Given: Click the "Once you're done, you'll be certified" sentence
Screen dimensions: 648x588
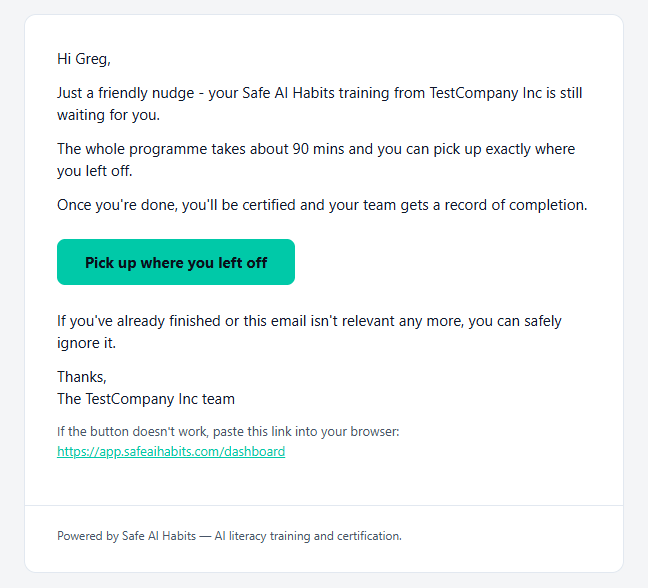Looking at the screenshot, I should [x=322, y=205].
